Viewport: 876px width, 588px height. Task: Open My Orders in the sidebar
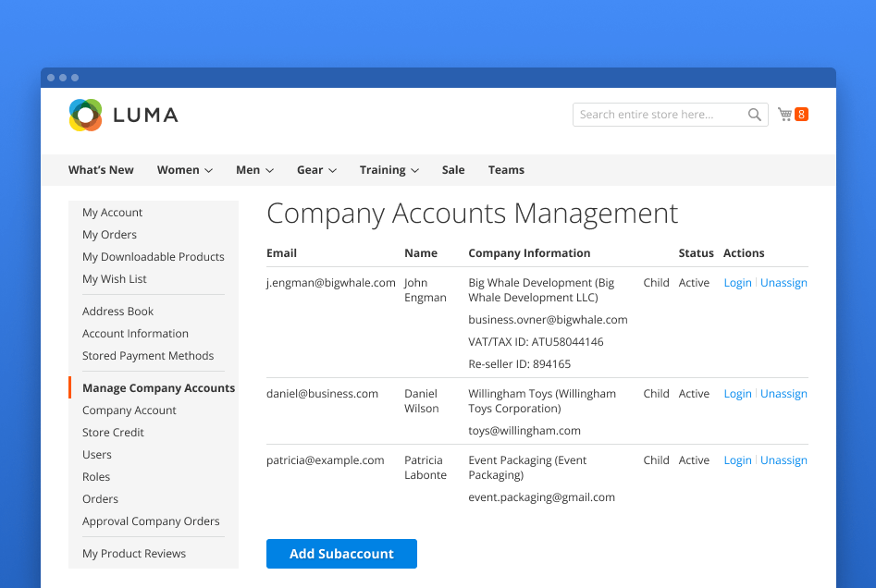tap(109, 234)
